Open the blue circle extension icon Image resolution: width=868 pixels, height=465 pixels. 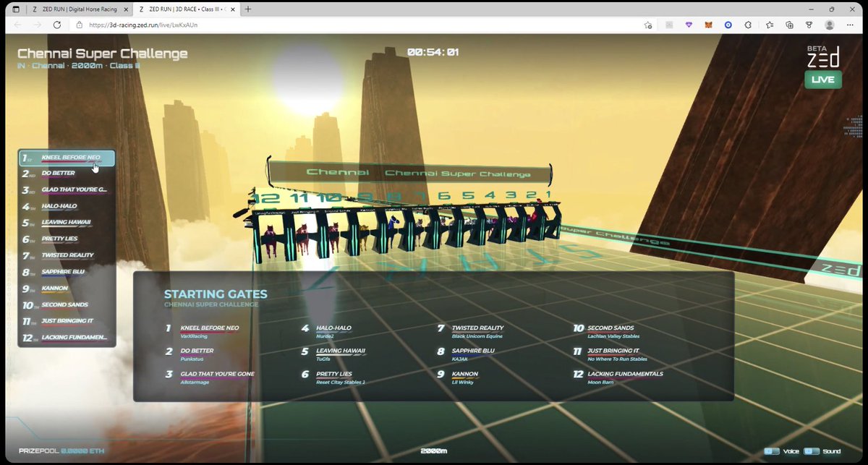[x=728, y=25]
